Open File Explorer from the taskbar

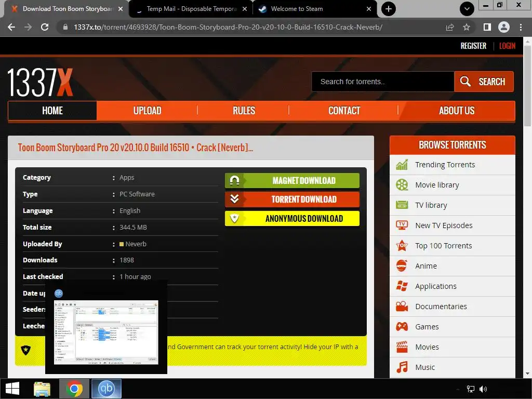[42, 389]
